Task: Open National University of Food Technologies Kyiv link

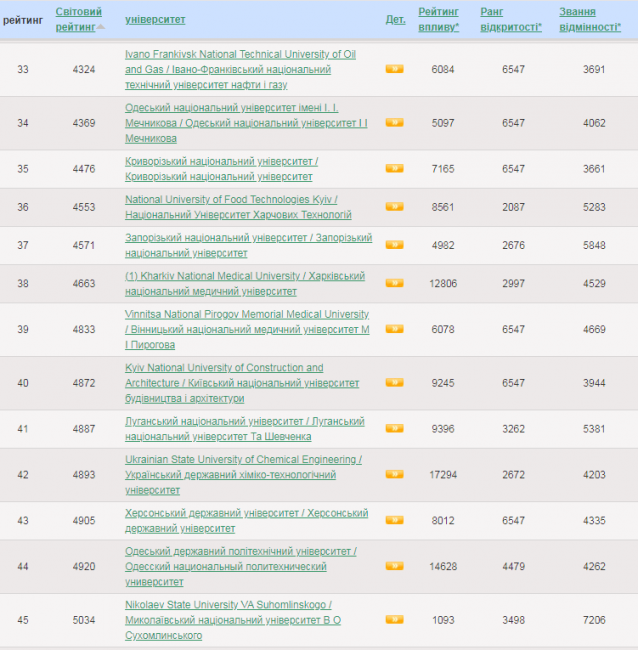Action: click(238, 207)
